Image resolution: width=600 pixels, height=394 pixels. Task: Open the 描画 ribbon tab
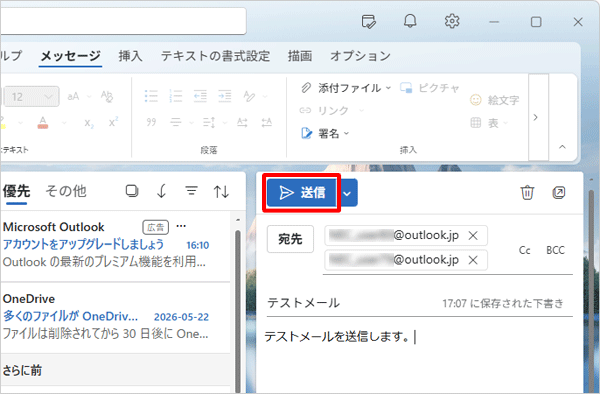tap(300, 56)
